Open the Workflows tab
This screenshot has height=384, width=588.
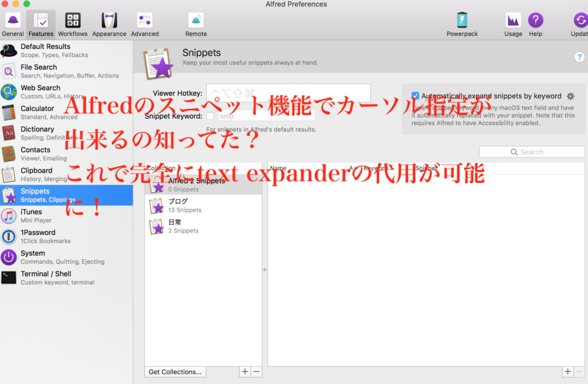point(72,25)
